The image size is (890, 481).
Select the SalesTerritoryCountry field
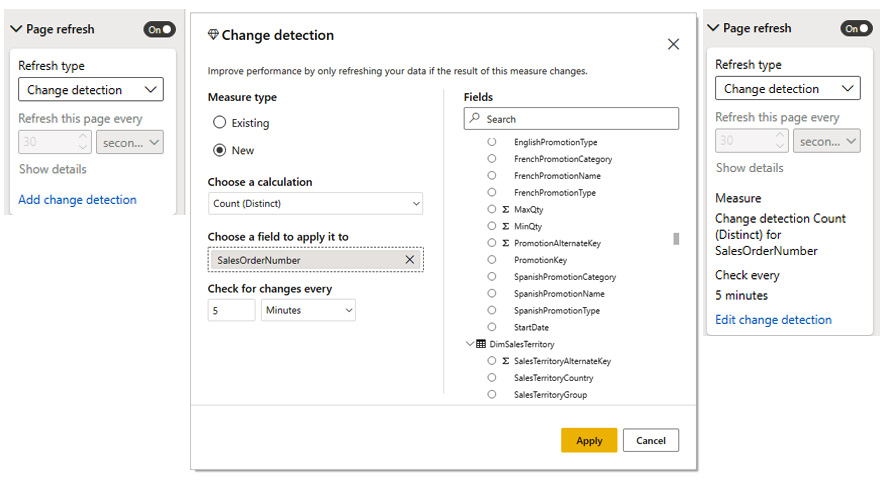click(x=491, y=378)
